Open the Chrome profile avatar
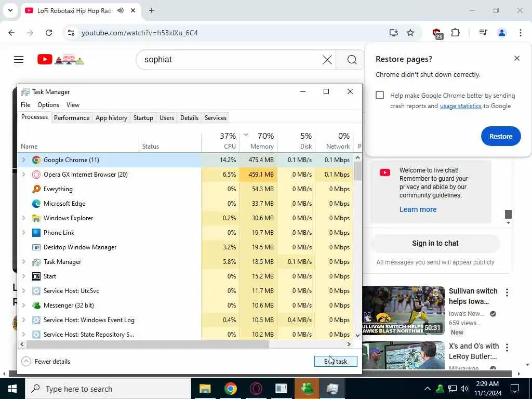This screenshot has height=399, width=532. 501,33
